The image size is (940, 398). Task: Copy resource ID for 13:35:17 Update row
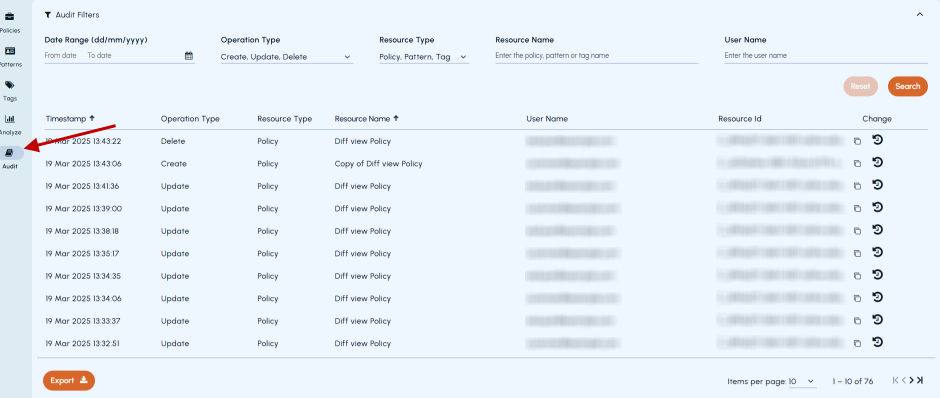[x=857, y=254]
